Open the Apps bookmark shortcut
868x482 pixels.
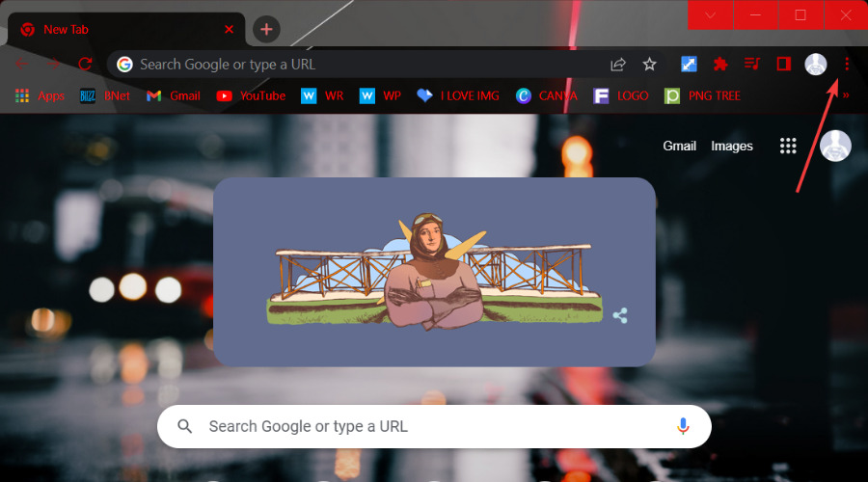click(40, 95)
